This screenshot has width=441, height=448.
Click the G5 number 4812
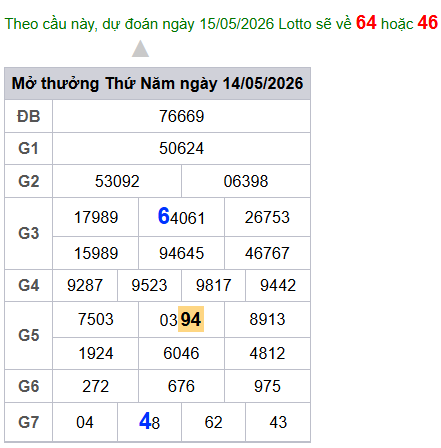267,353
